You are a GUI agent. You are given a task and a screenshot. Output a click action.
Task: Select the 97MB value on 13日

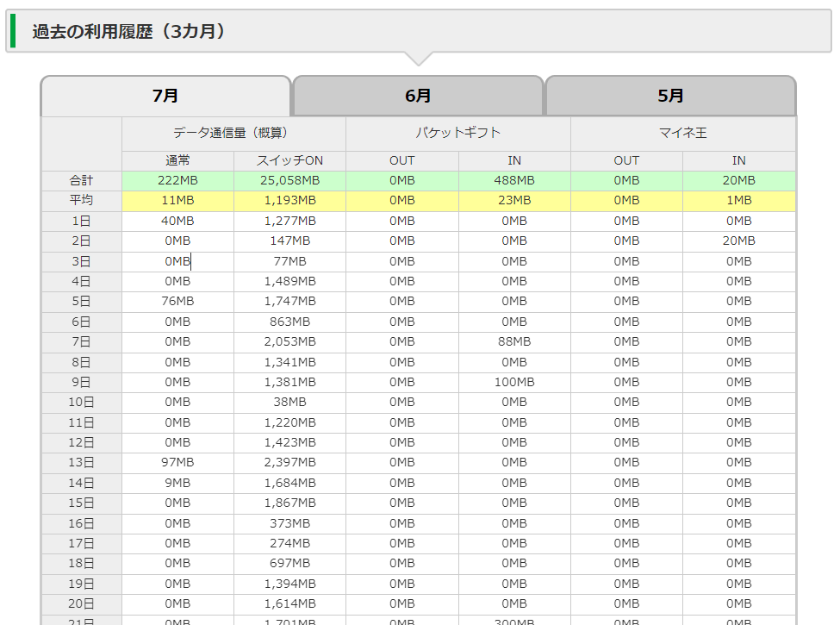click(177, 463)
